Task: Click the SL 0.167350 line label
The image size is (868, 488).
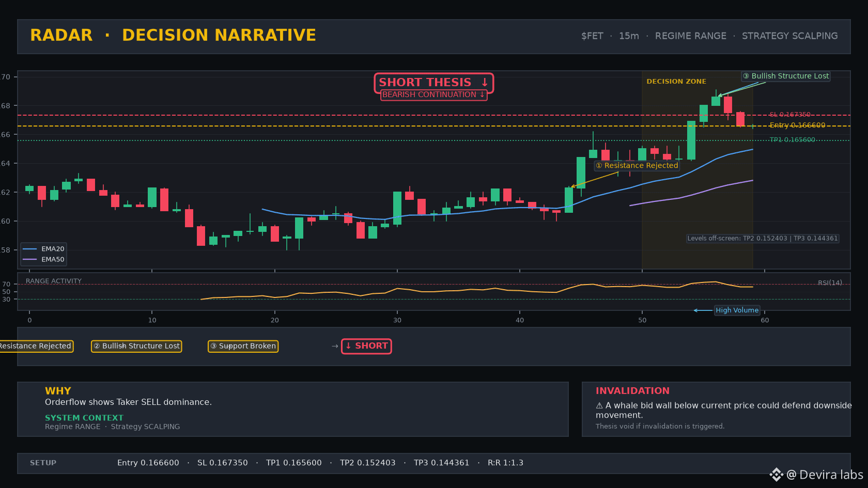Action: coord(790,115)
